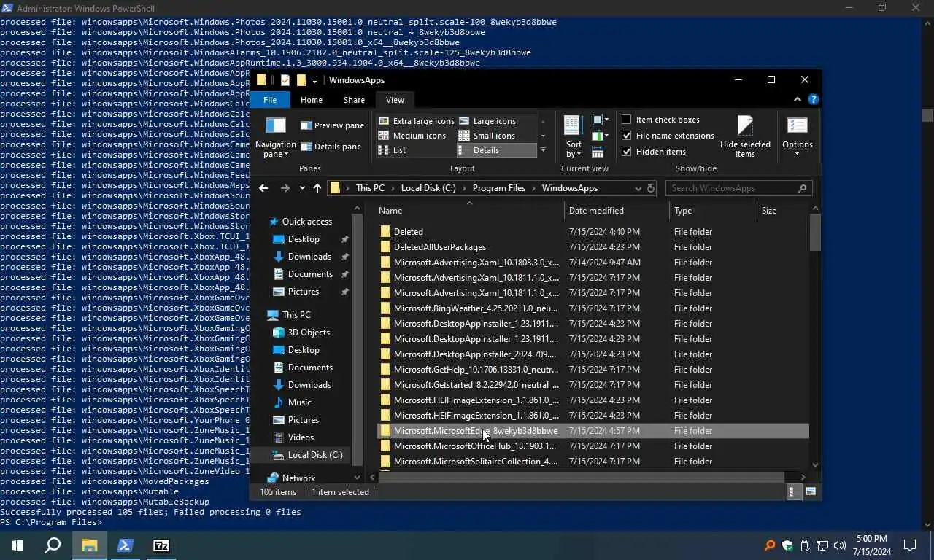
Task: Go up one folder level
Action: coord(317,188)
